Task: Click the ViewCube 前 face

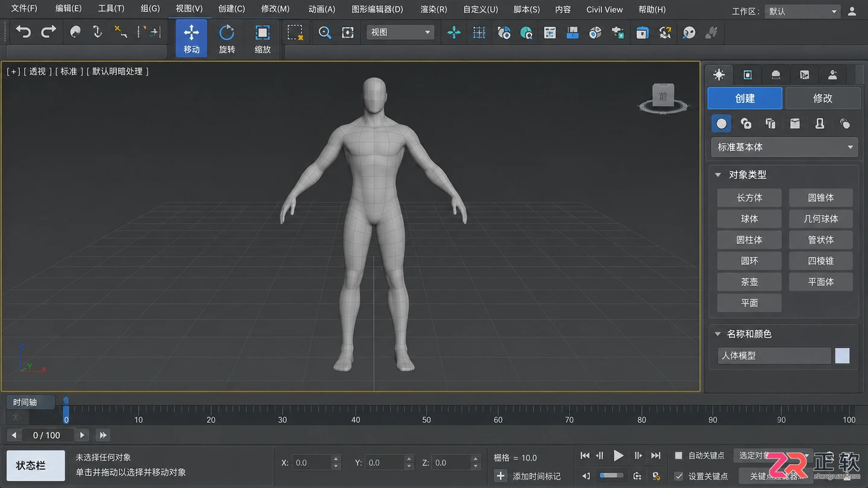Action: coord(663,96)
